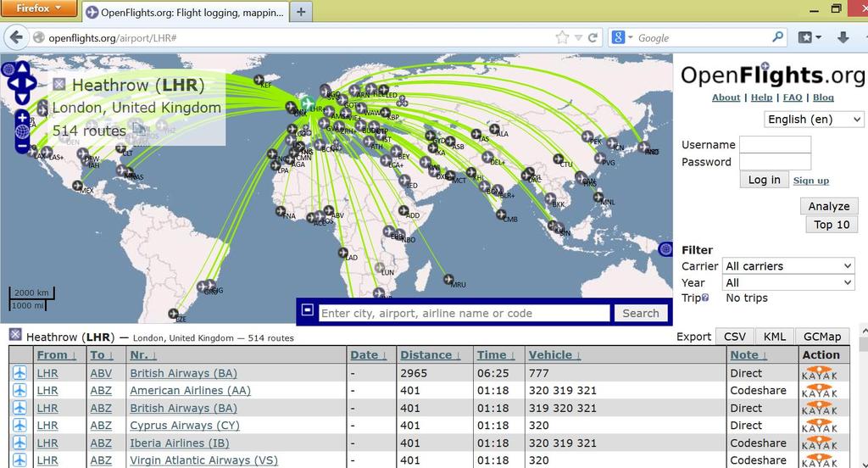Screen dimensions: 868x468
Task: Focus the Password input field
Action: [775, 162]
